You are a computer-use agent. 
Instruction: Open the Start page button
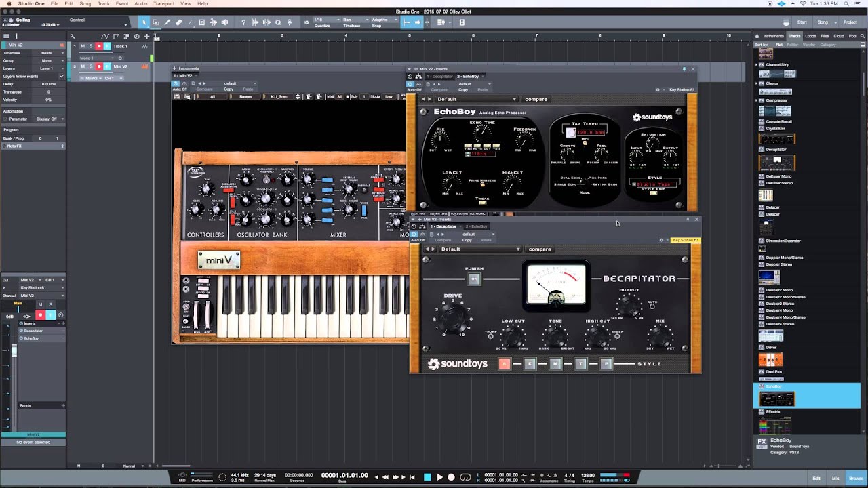pyautogui.click(x=802, y=22)
